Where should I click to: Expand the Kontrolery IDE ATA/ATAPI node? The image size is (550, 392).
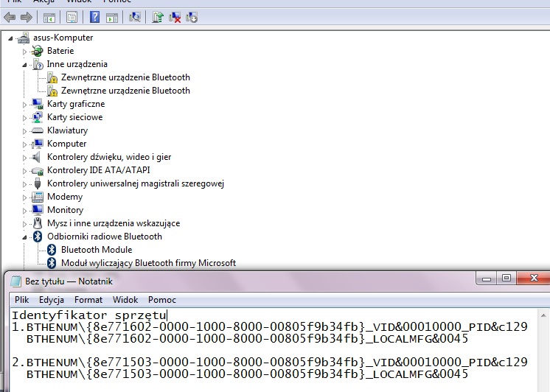(x=24, y=171)
